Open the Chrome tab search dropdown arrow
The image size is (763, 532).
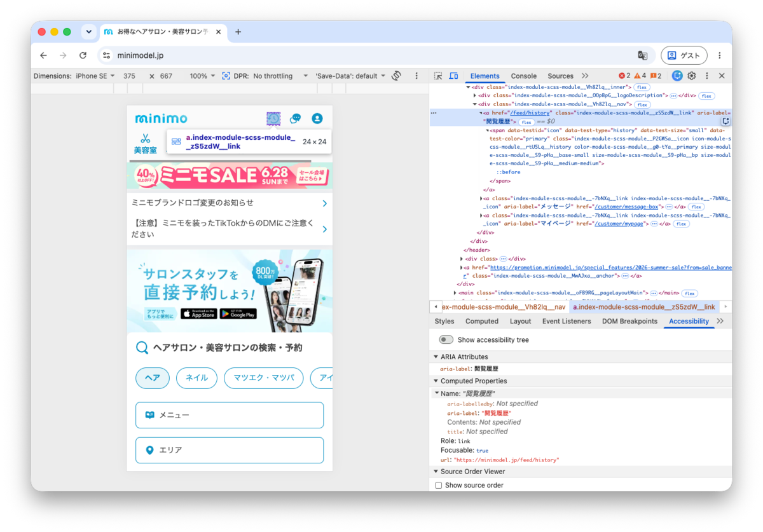[88, 32]
